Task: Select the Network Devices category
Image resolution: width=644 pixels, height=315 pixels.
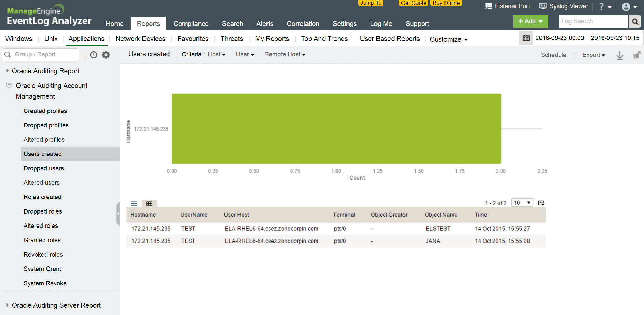Action: [140, 39]
